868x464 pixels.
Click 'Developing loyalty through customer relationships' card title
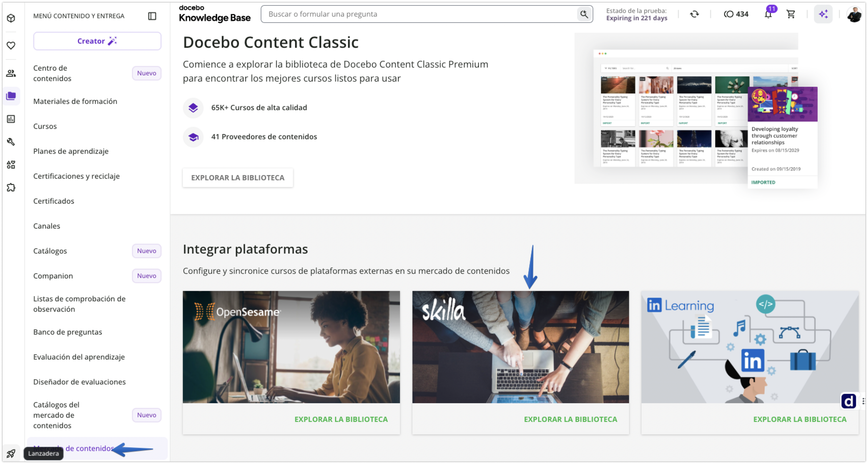pos(775,136)
